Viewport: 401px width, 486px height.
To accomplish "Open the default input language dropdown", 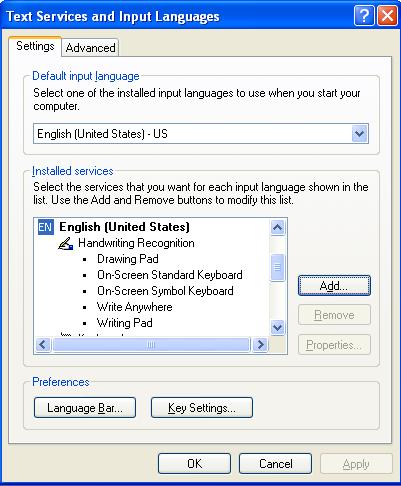I will point(359,134).
